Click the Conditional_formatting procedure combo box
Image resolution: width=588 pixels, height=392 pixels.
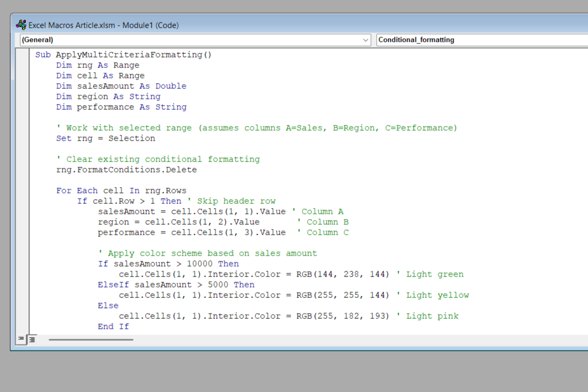(482, 40)
